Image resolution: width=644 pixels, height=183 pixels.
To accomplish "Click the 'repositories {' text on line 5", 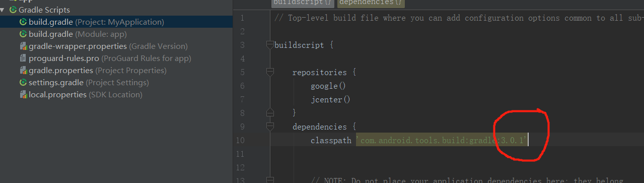I will (324, 73).
